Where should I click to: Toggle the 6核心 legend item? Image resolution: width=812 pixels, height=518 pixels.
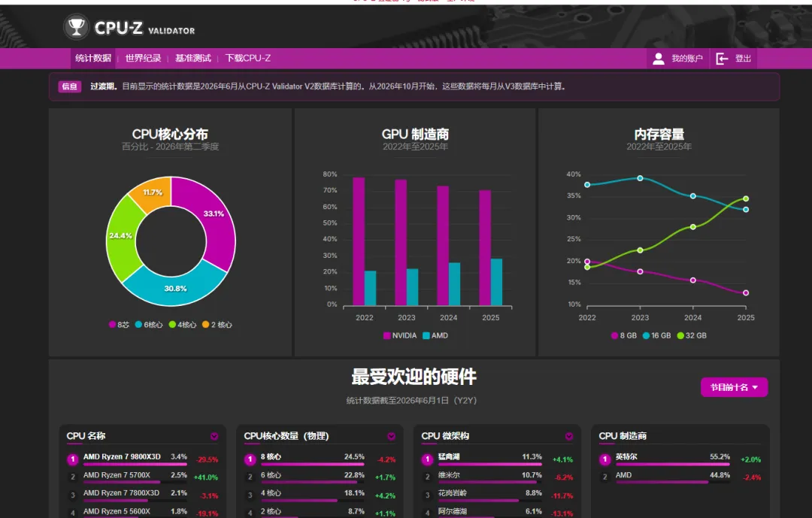pyautogui.click(x=149, y=325)
